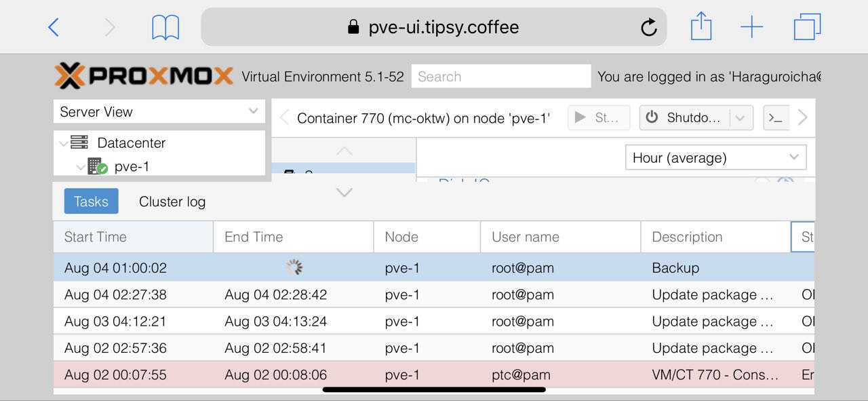Collapse the log panel with down chevron
The height and width of the screenshot is (401, 868).
pos(344,193)
